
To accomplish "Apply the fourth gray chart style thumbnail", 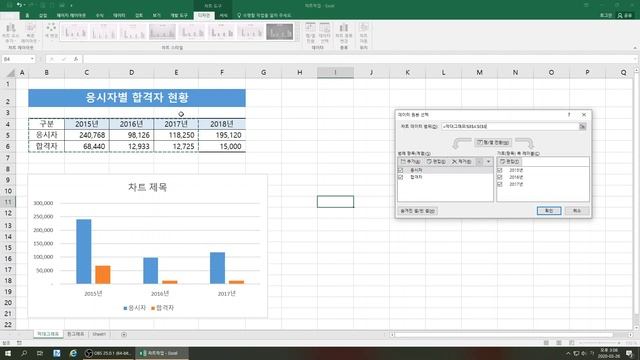I will click(162, 31).
